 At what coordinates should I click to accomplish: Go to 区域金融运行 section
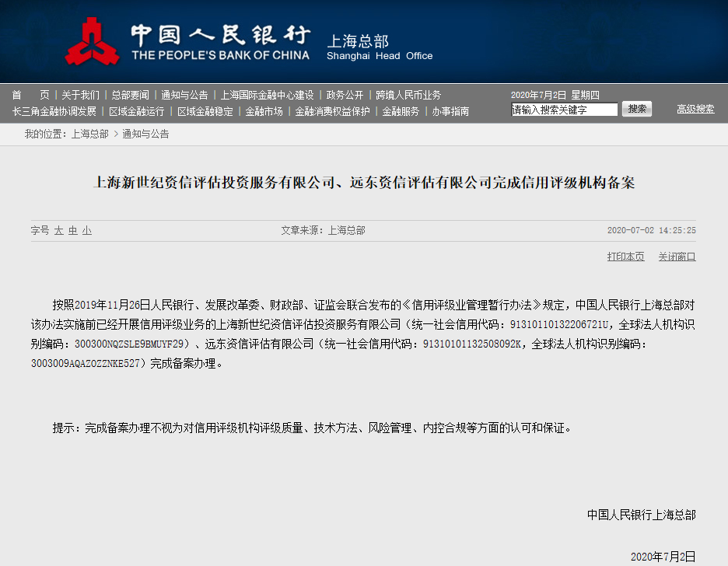click(x=137, y=111)
